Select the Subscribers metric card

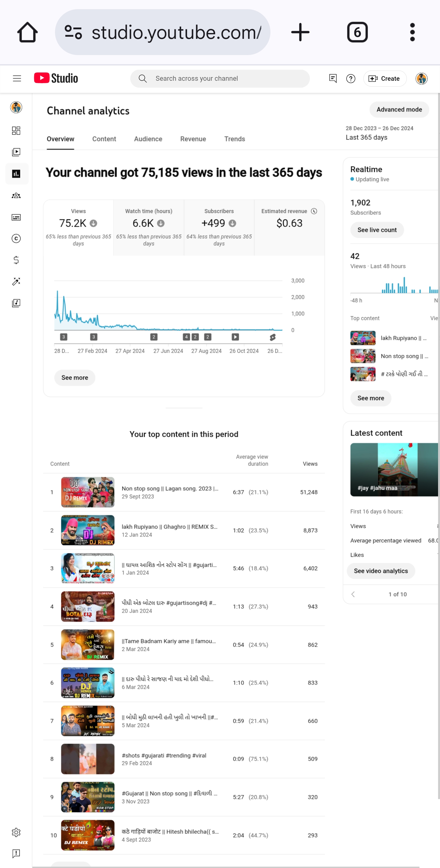(219, 228)
